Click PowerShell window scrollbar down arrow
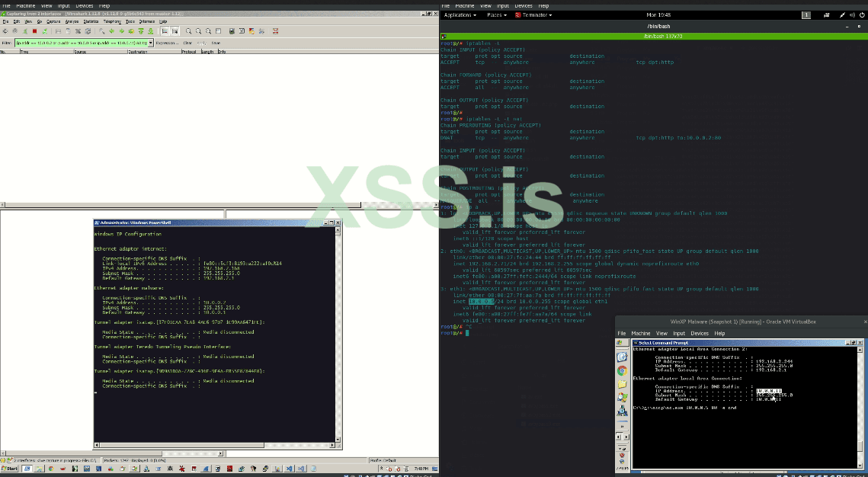868x477 pixels. point(338,439)
